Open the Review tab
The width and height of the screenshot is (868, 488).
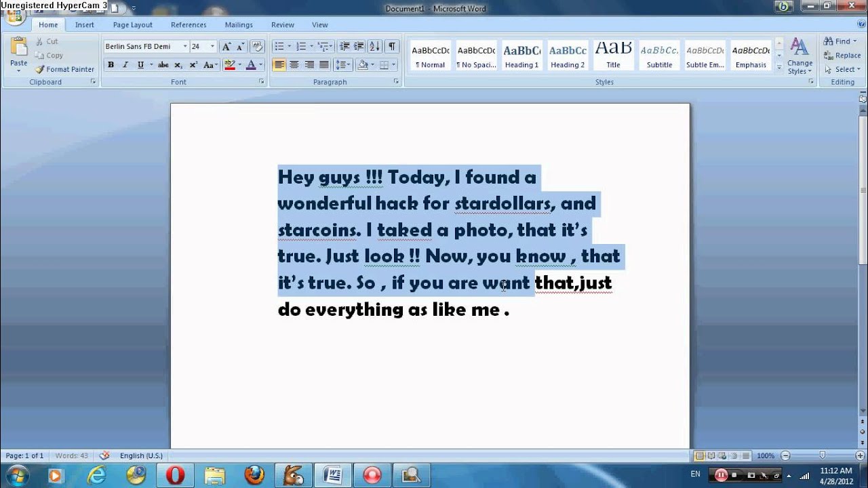coord(283,24)
